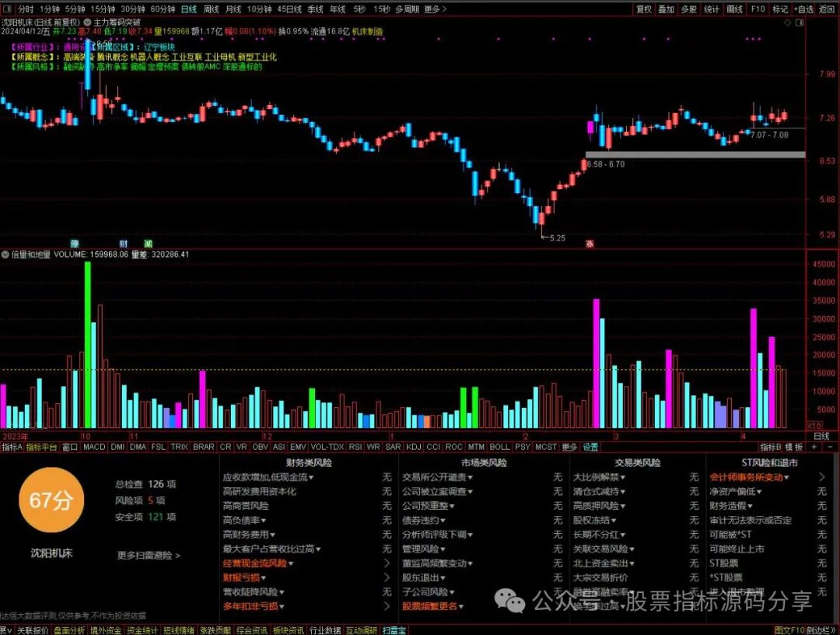840x635 pixels.
Task: Open the F10 company info
Action: click(758, 9)
